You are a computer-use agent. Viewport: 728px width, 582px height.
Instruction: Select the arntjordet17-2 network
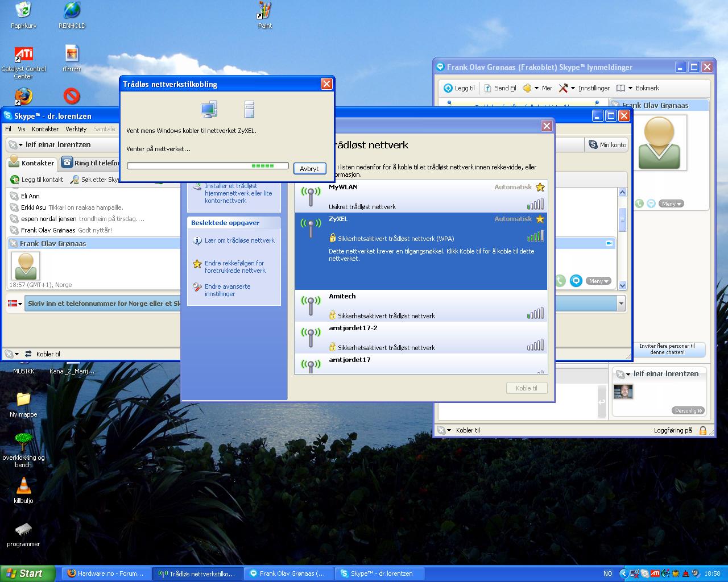421,338
